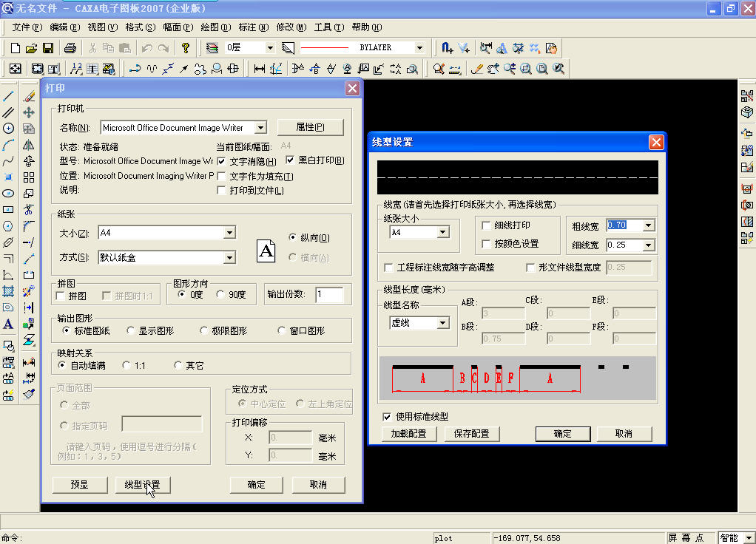Select the Line drawing tool in left toolbar
756x544 pixels.
(8, 96)
